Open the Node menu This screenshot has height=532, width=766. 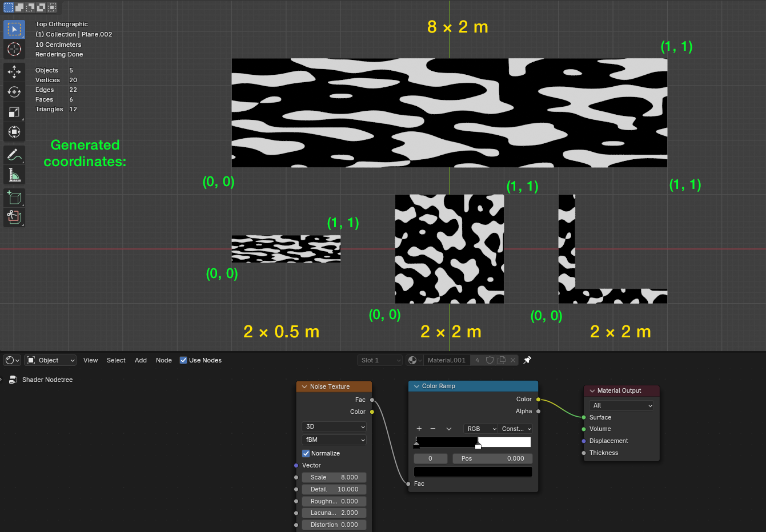point(164,360)
